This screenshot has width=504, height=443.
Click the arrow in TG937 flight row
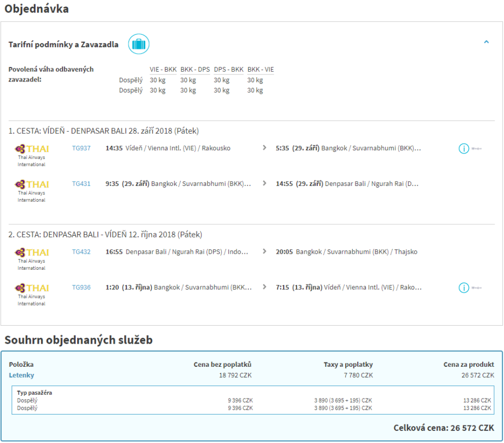(265, 148)
